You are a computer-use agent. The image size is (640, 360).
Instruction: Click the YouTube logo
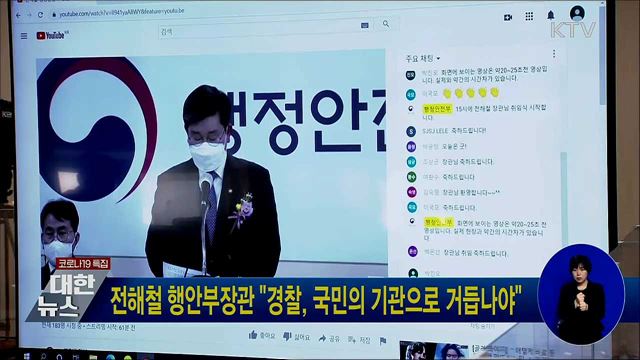pos(52,36)
